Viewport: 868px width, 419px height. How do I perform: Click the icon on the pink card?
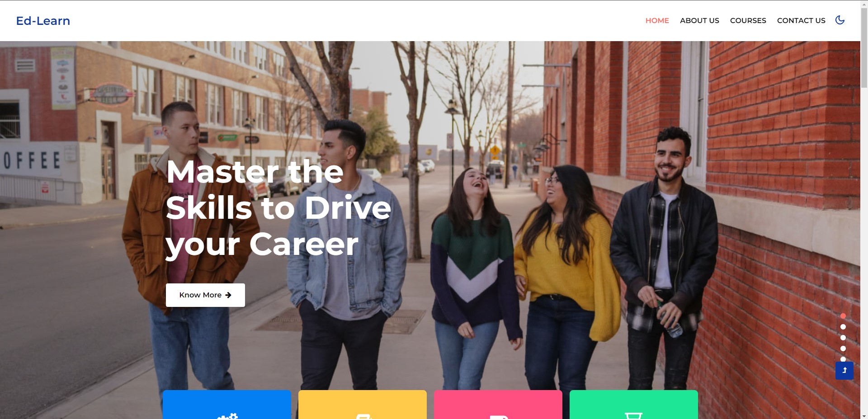point(499,417)
